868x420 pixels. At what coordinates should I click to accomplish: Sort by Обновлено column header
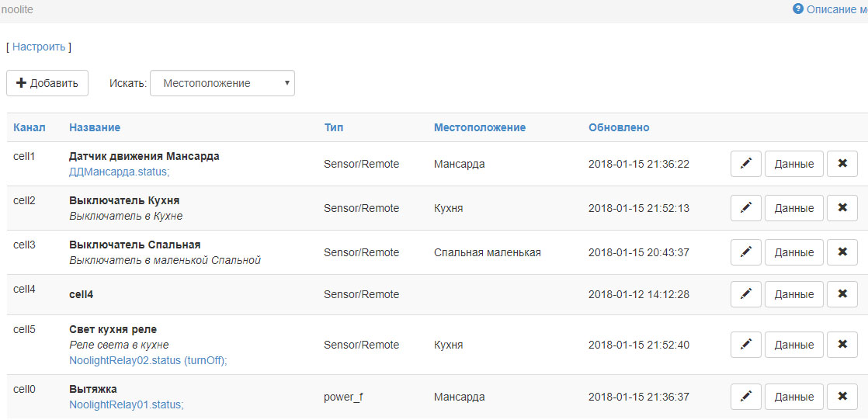coord(619,127)
